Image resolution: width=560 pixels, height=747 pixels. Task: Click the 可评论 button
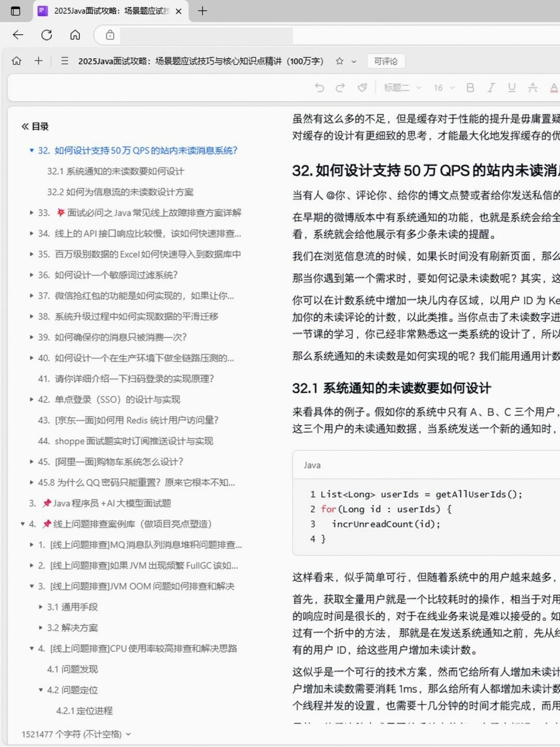click(385, 61)
